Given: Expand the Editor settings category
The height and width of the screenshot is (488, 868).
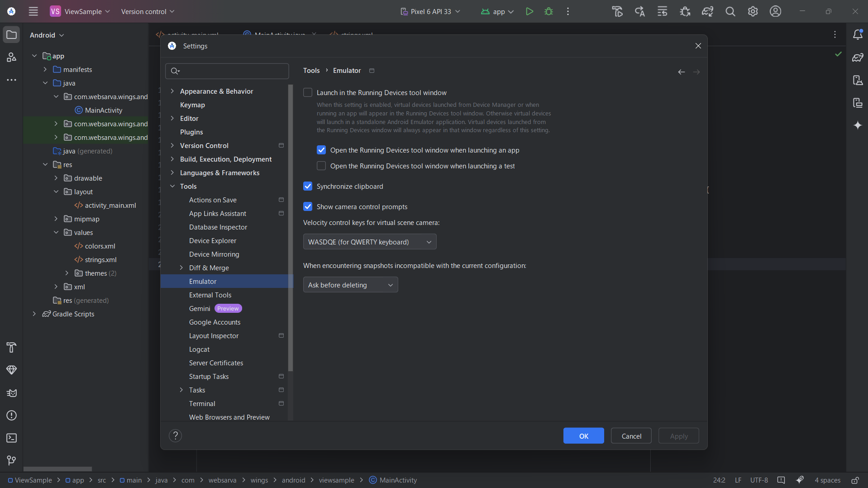Looking at the screenshot, I should point(172,118).
